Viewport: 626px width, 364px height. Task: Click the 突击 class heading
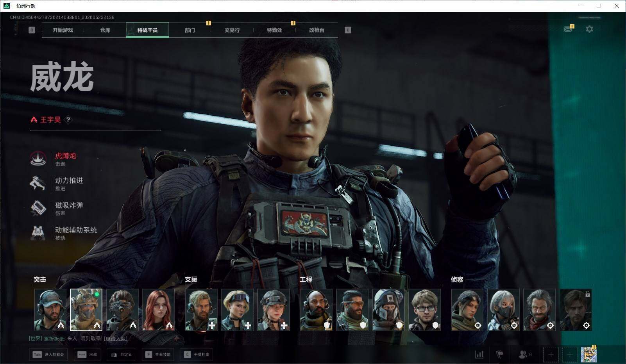40,280
